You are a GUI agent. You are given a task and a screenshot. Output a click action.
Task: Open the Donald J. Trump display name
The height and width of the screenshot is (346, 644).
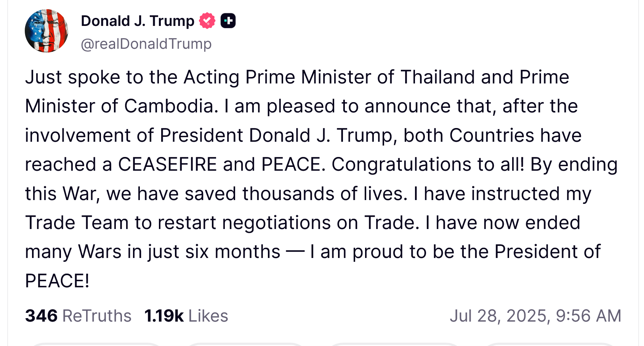[138, 21]
